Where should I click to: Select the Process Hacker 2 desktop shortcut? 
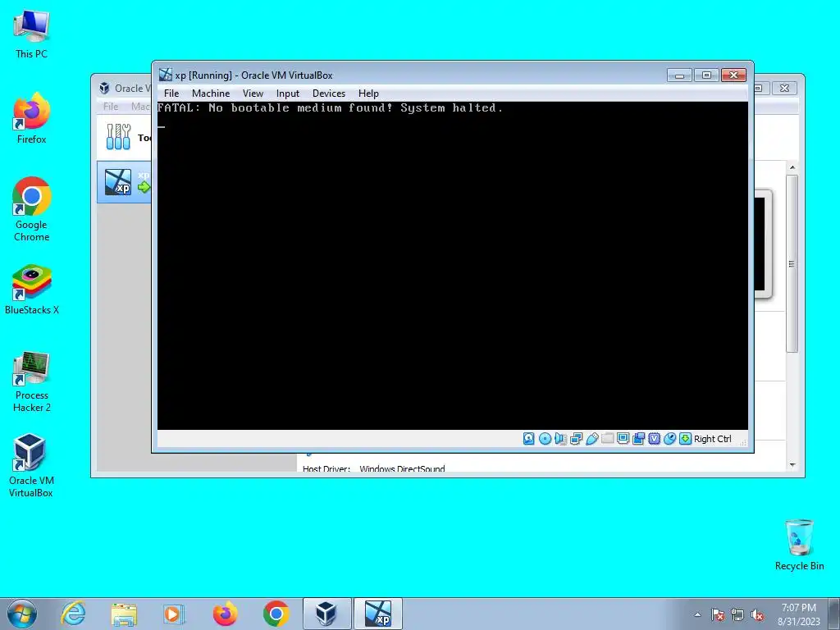pos(32,382)
